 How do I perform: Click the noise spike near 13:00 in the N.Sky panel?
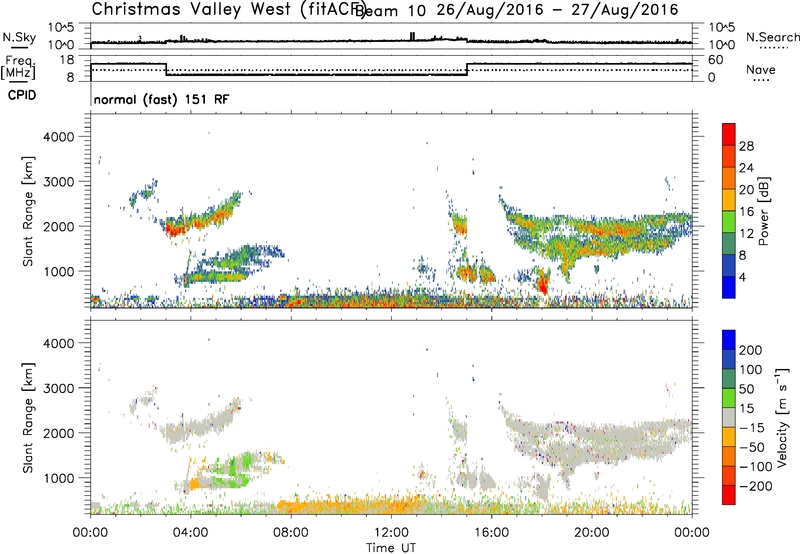[412, 36]
